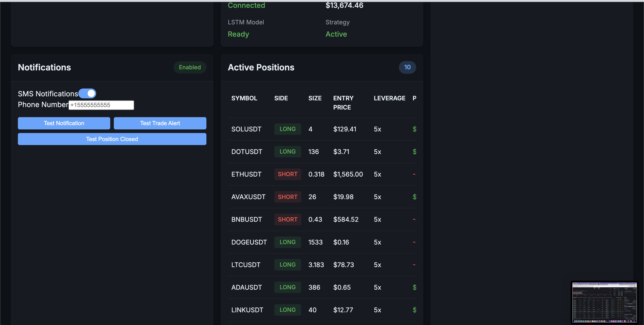Click the SHORT badge for AVAXUSDT
The image size is (644, 325).
(287, 197)
